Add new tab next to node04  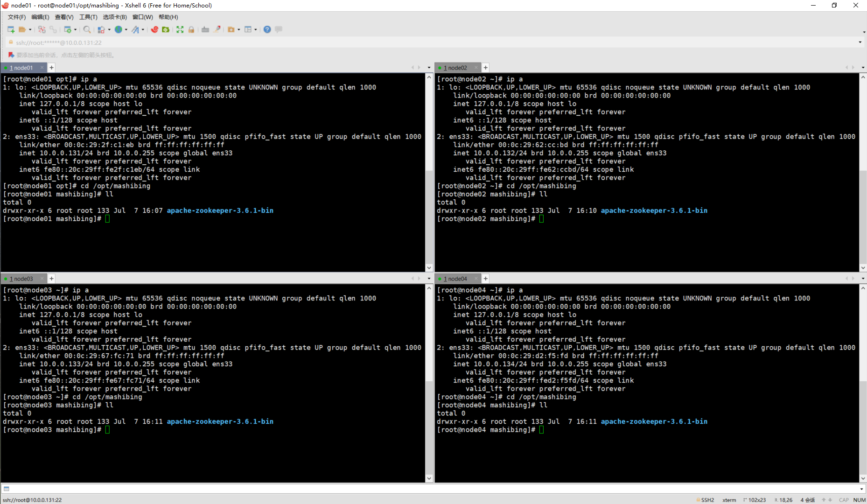pos(486,279)
